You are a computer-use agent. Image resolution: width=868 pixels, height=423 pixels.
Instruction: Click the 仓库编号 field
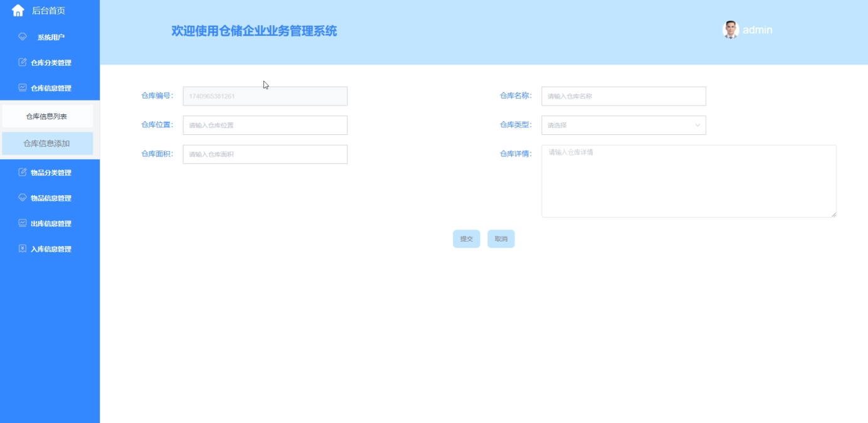pyautogui.click(x=265, y=96)
